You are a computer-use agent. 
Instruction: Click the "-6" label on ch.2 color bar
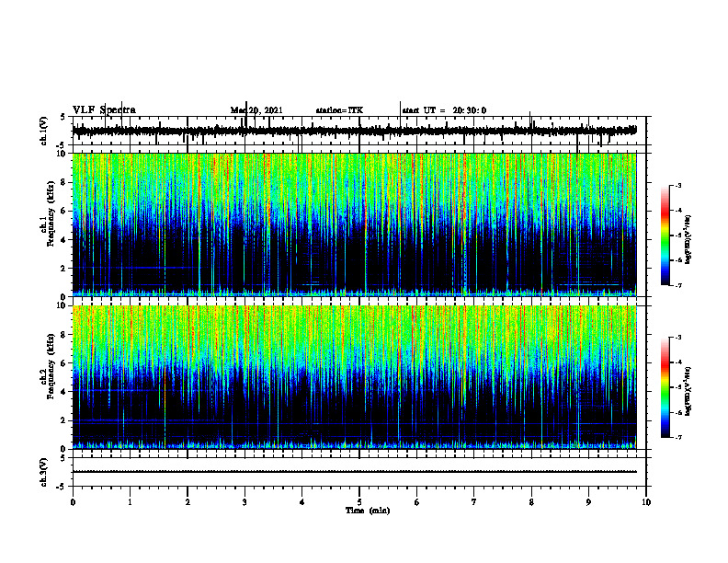click(x=677, y=412)
